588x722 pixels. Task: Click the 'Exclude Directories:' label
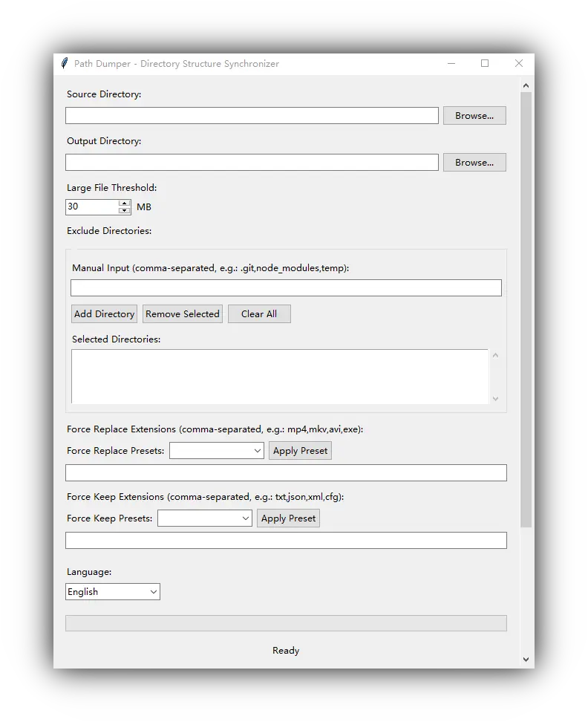tap(109, 231)
